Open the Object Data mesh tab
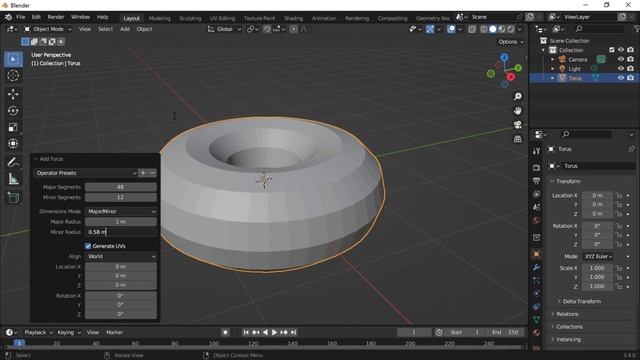 tap(536, 320)
